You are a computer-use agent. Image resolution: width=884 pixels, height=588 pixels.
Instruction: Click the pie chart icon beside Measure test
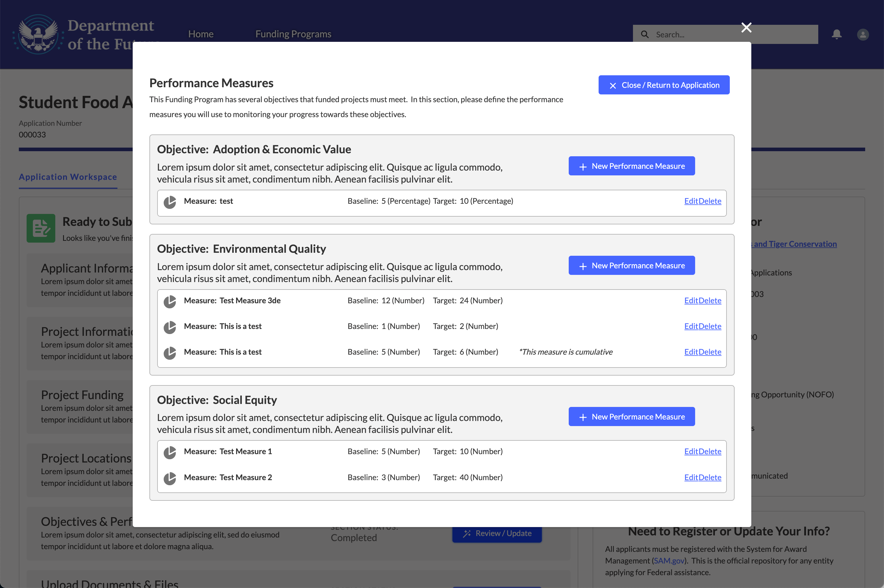[170, 202]
